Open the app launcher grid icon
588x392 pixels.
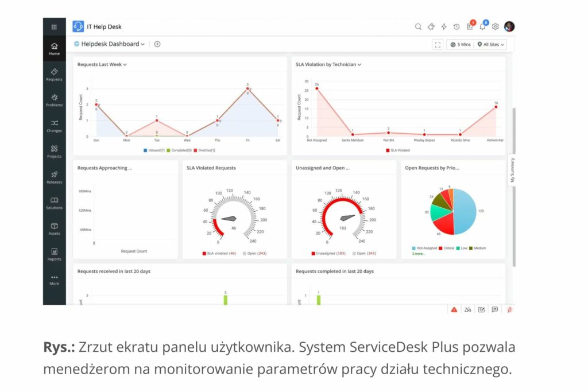54,27
